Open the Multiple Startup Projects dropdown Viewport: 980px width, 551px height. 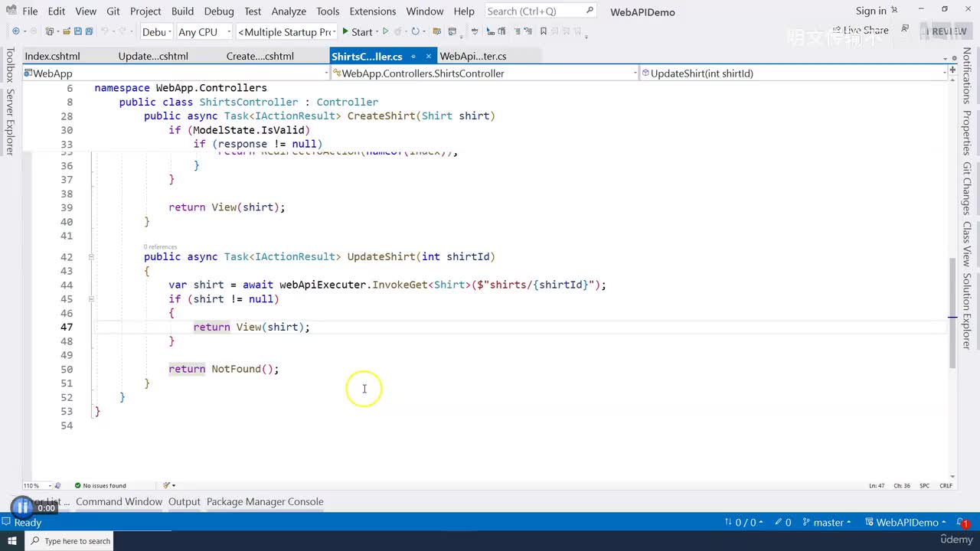tap(287, 32)
